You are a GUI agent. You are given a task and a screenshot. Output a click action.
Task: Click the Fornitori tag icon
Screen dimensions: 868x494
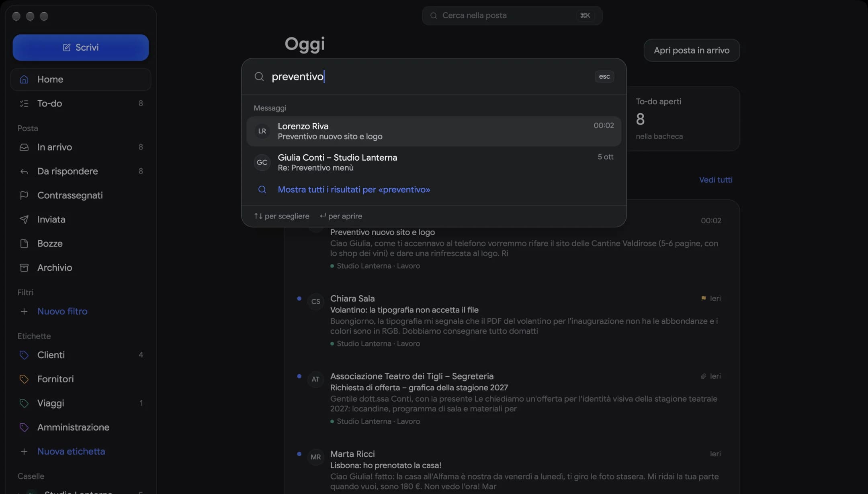(24, 379)
